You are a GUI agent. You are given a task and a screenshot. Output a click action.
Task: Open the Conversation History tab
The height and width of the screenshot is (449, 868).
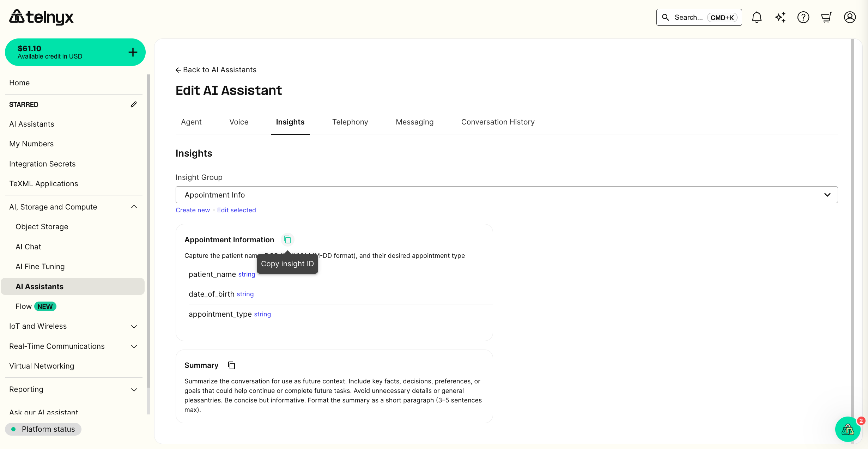(x=498, y=122)
